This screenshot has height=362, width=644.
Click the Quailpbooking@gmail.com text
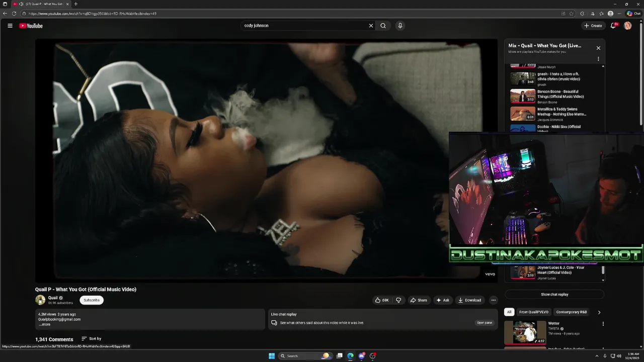click(x=59, y=319)
